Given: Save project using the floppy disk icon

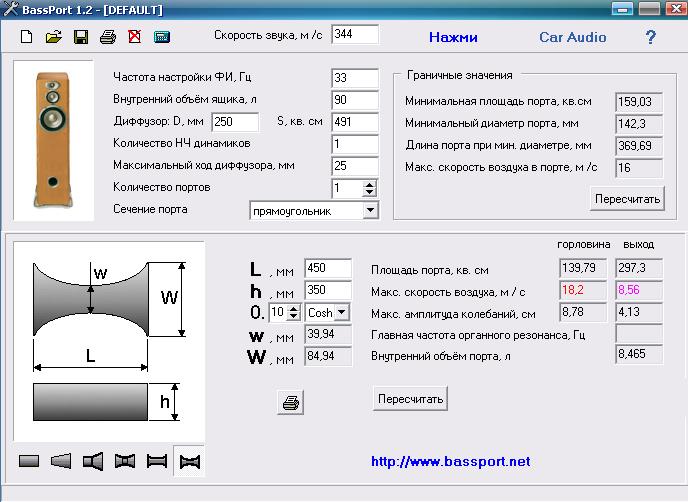Looking at the screenshot, I should point(81,38).
